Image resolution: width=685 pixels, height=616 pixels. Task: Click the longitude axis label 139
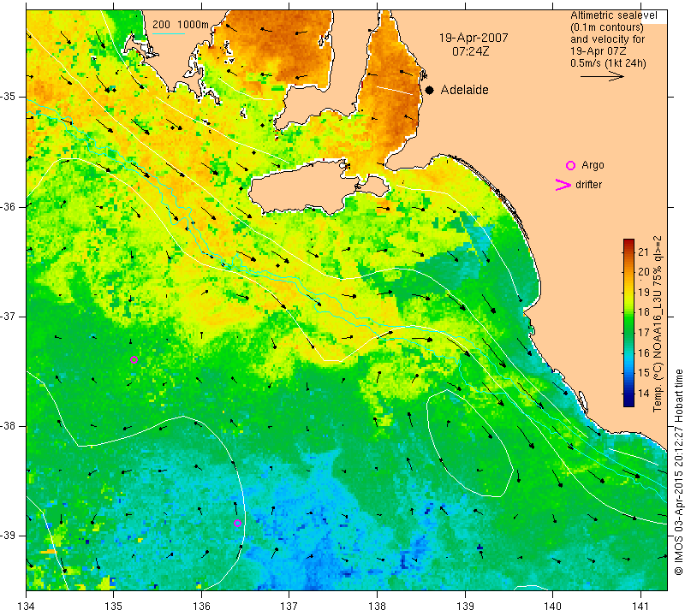point(465,606)
